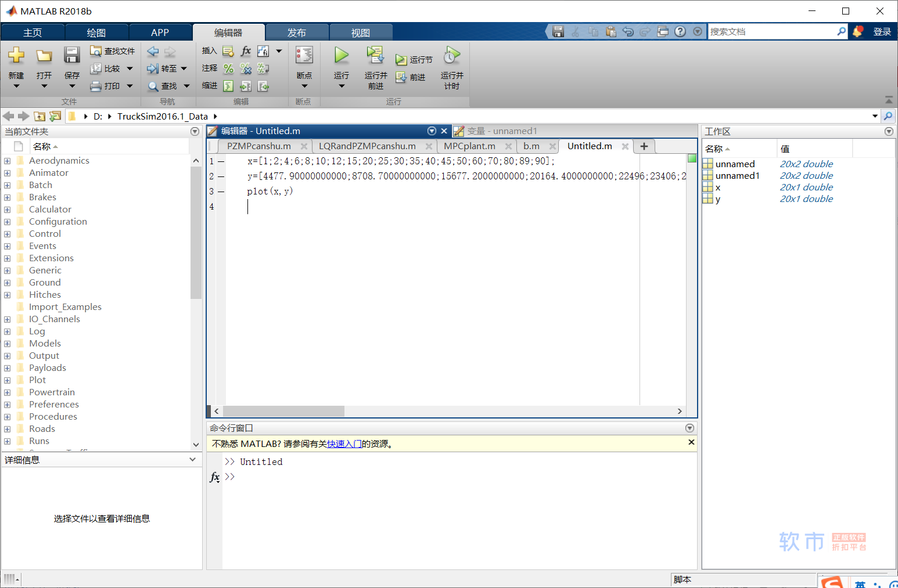
Task: Open Workspace (工作区) panel actions menu
Action: (889, 132)
